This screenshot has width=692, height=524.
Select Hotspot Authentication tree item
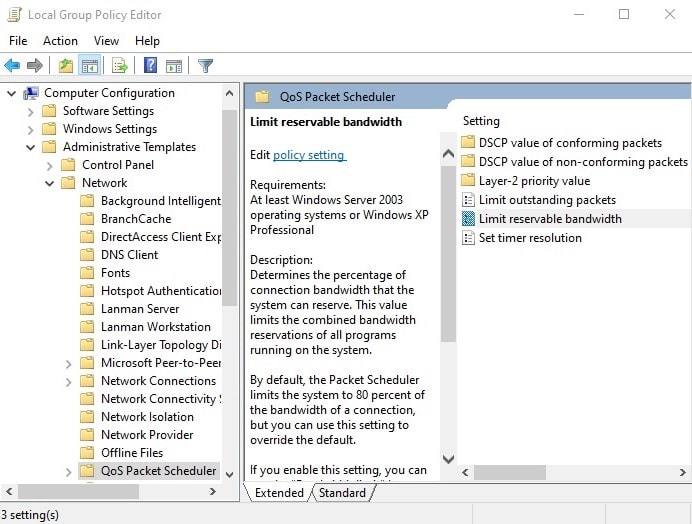[161, 291]
